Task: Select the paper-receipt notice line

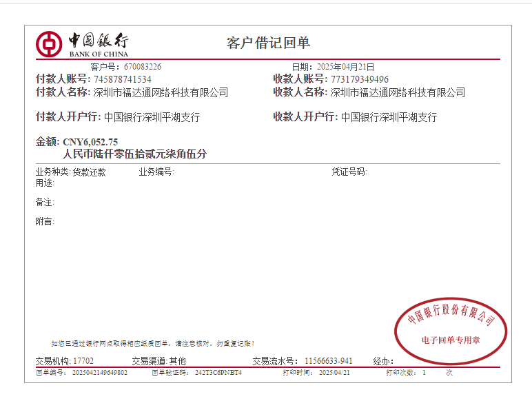Action: [x=153, y=344]
